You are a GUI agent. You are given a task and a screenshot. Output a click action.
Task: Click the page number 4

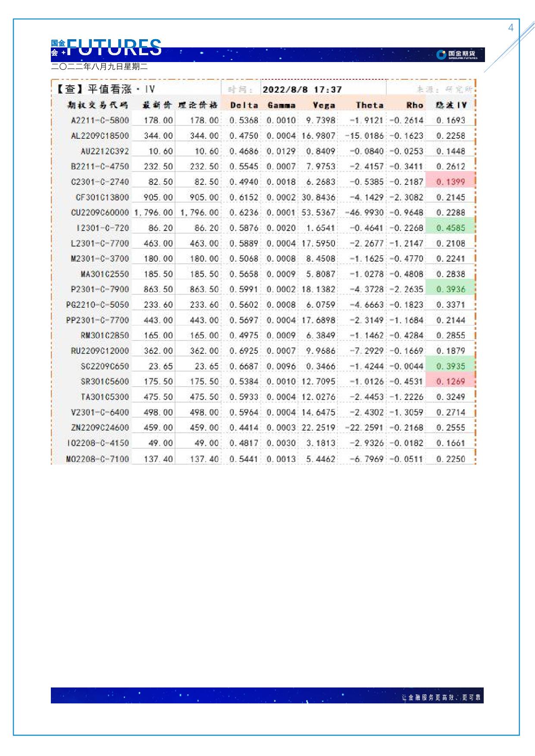511,28
